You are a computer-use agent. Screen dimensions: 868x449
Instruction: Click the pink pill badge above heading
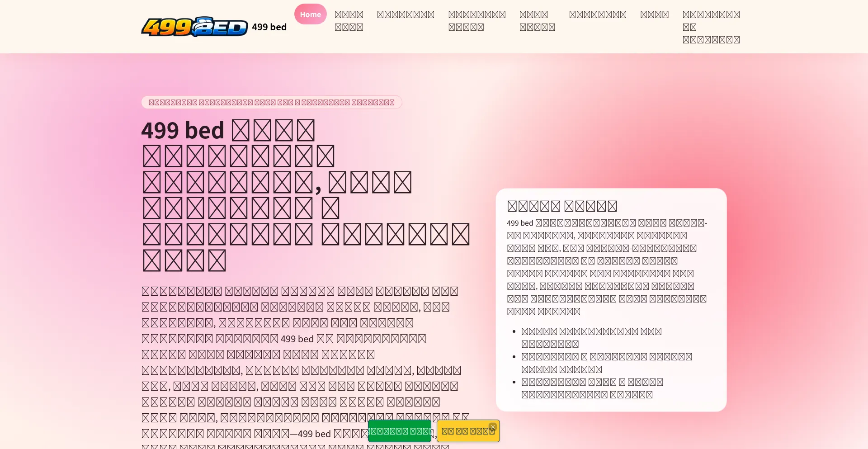(x=272, y=102)
